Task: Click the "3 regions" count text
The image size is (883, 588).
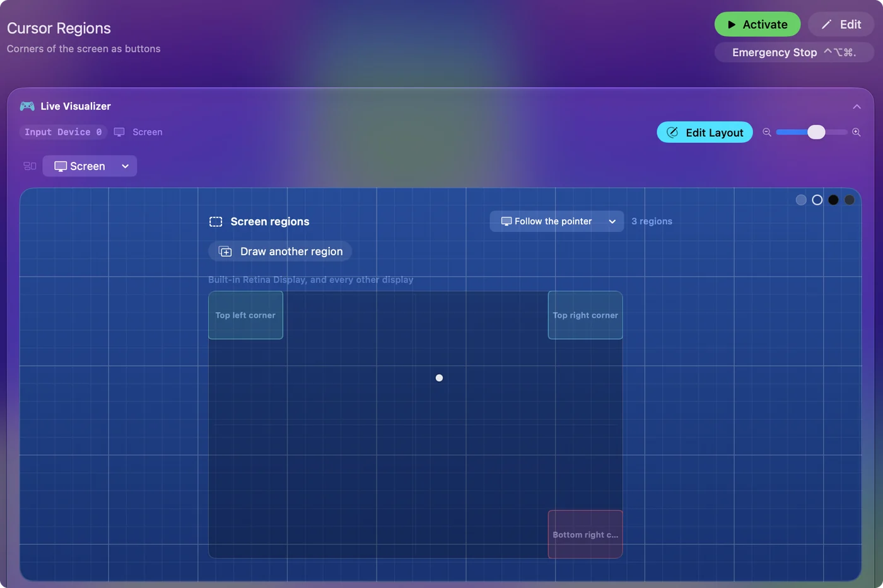Action: pos(652,221)
